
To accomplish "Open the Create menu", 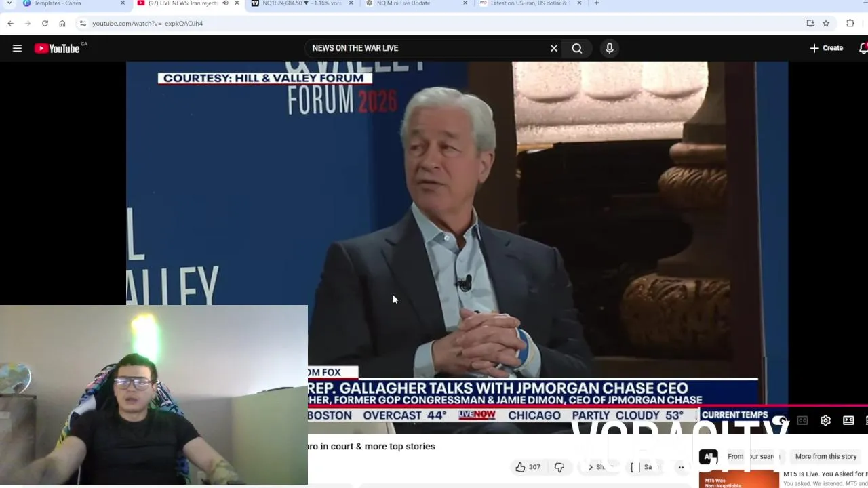I will click(826, 48).
